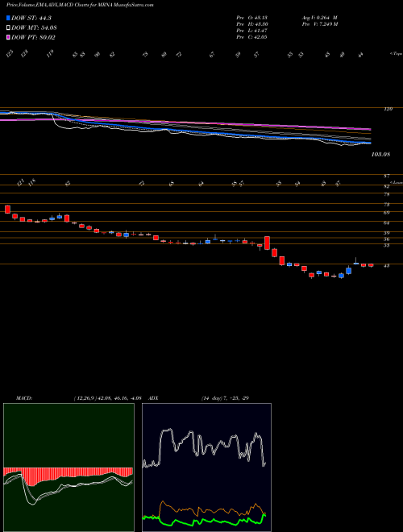Screen dimensions: 403x532
Task: Select the 'DOW ST: 44.3' legend label
Action: click(x=31, y=19)
